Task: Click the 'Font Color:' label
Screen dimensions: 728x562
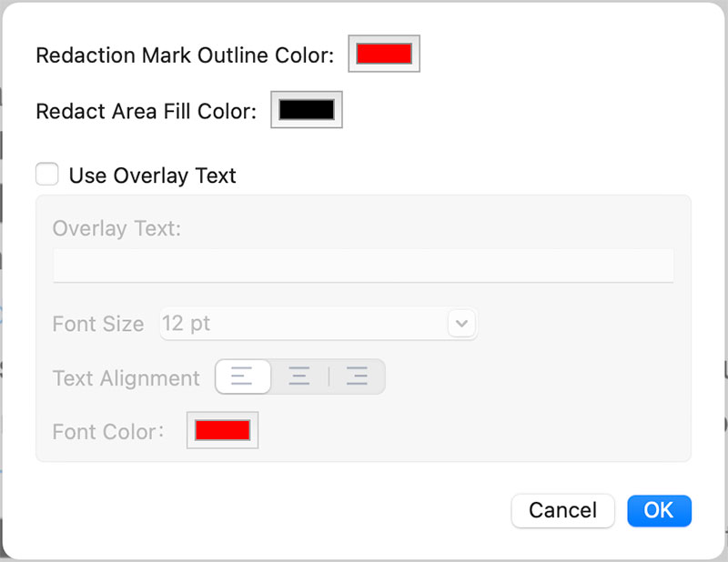Action: pos(108,431)
